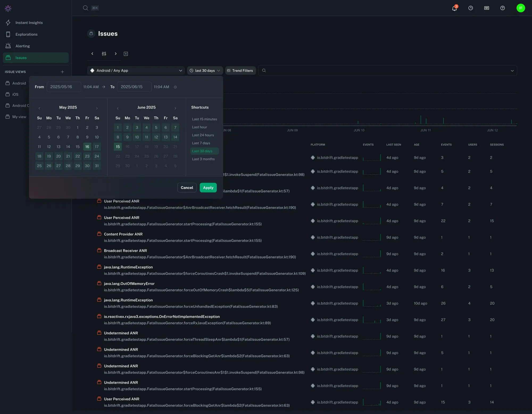Open the notifications bell icon

(x=454, y=8)
